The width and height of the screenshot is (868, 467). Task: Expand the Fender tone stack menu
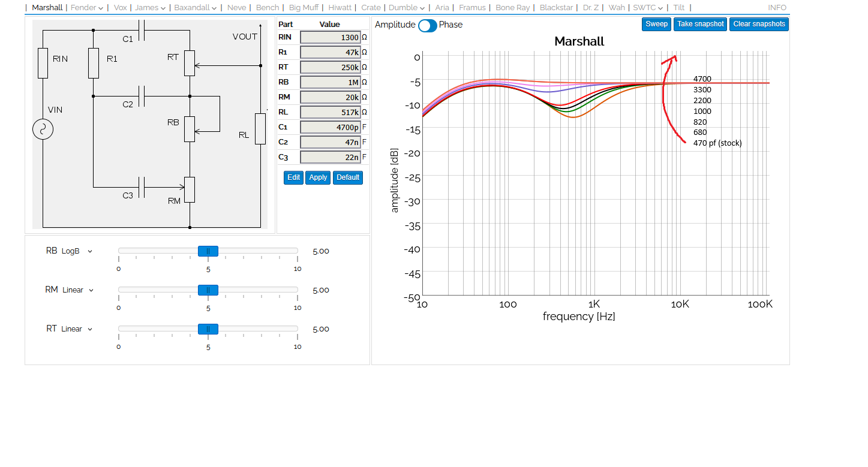click(x=87, y=8)
